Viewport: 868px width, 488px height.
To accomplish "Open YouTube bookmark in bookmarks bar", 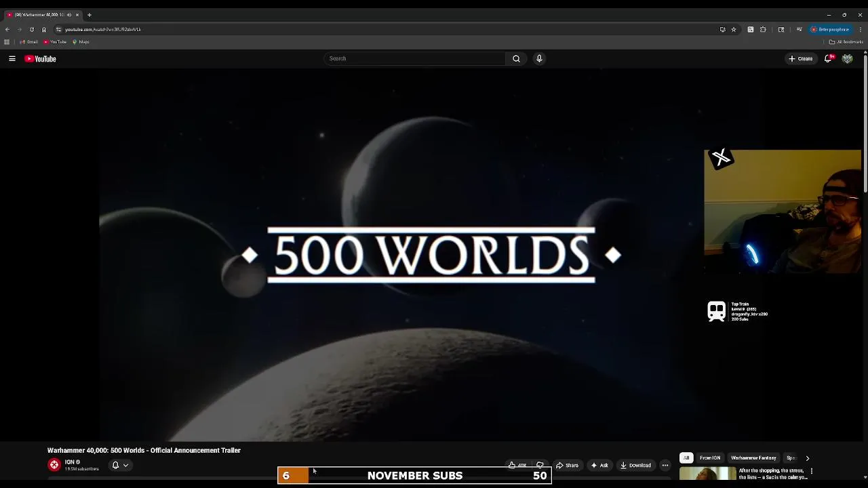I will click(55, 42).
